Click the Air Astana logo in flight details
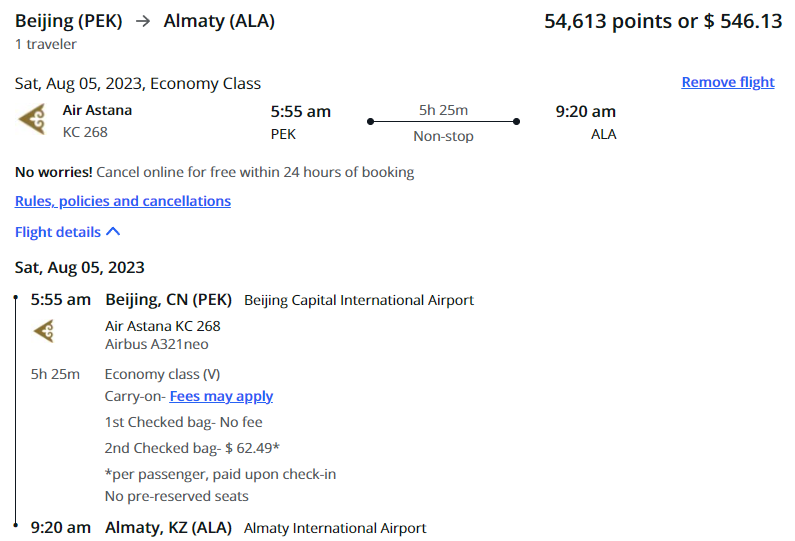The image size is (795, 541). [x=44, y=331]
